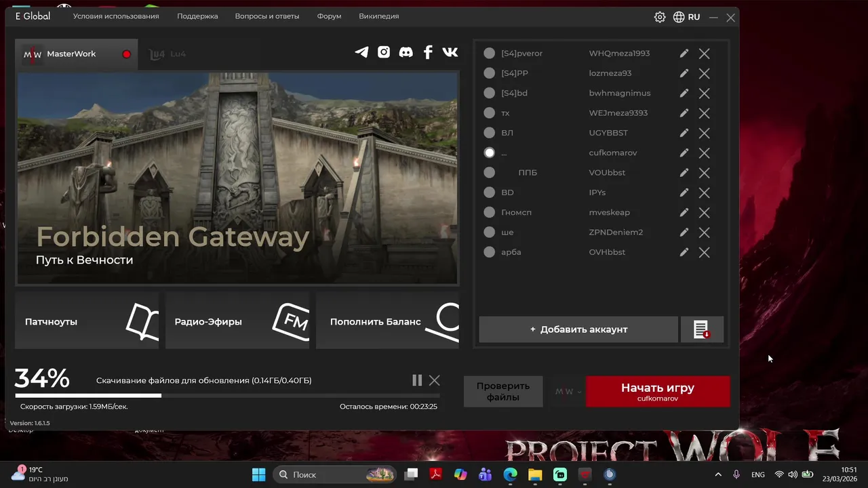Viewport: 868px width, 488px height.
Task: Select the BD account radio button
Action: pos(489,192)
